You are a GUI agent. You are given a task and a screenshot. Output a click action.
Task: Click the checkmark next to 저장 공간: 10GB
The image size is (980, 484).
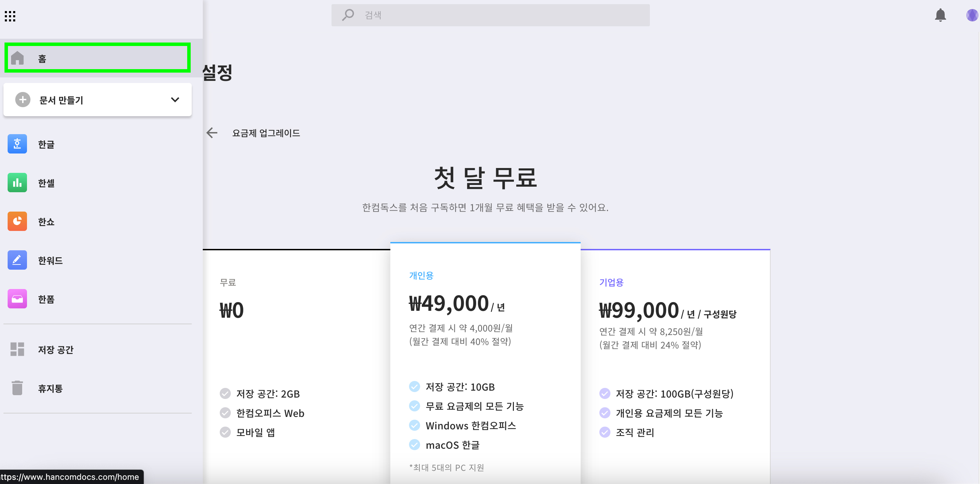point(414,387)
